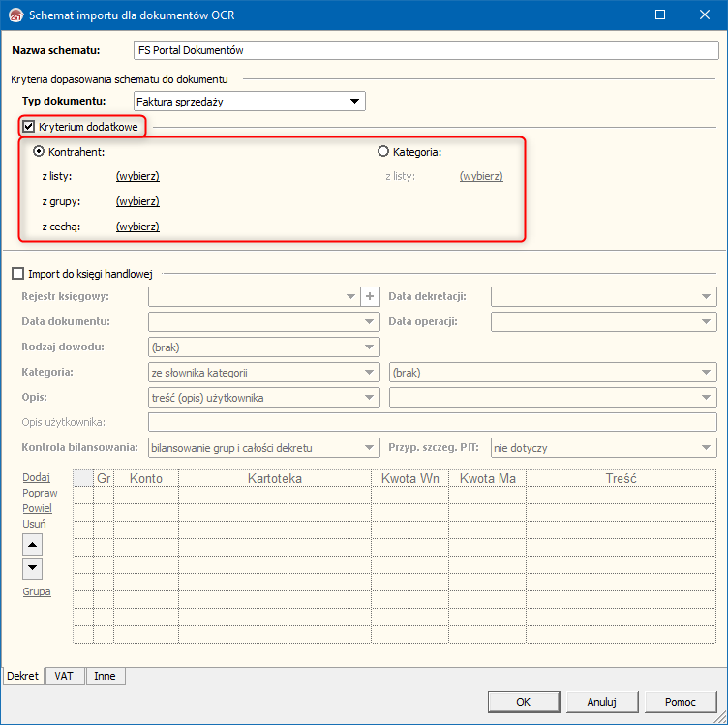The image size is (728, 725).
Task: Click the Konto column header
Action: click(x=146, y=478)
